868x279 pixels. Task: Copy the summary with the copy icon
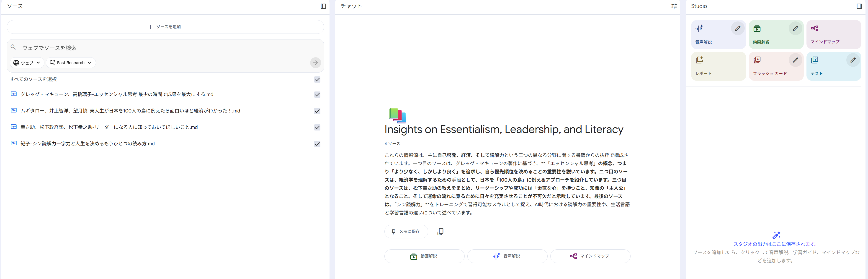pyautogui.click(x=440, y=231)
